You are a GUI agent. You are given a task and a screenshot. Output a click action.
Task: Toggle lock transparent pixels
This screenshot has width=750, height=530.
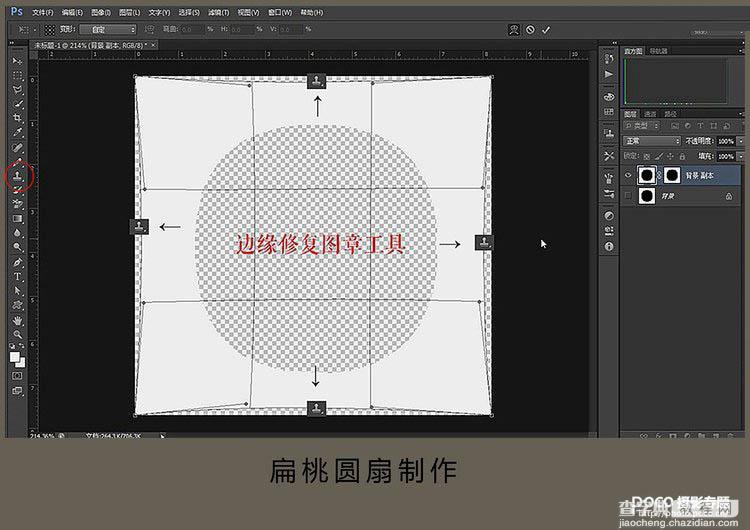[647, 156]
